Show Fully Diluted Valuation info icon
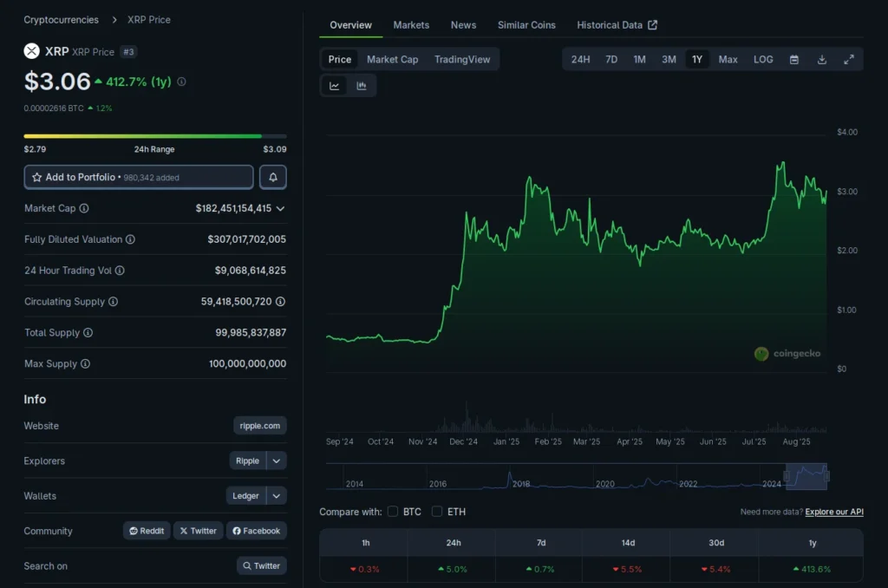The image size is (888, 588). 130,239
